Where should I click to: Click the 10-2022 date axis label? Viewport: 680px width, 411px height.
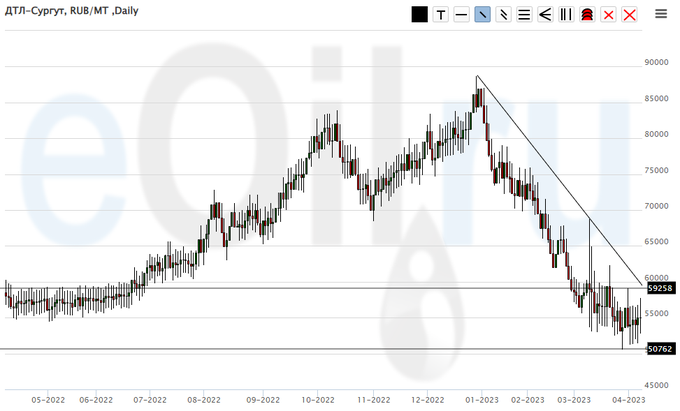pyautogui.click(x=317, y=398)
